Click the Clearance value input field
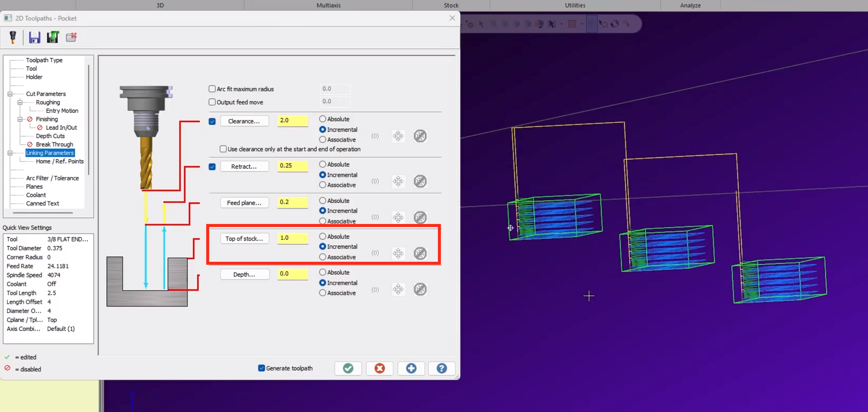Screen dimensions: 868x412 [x=292, y=120]
